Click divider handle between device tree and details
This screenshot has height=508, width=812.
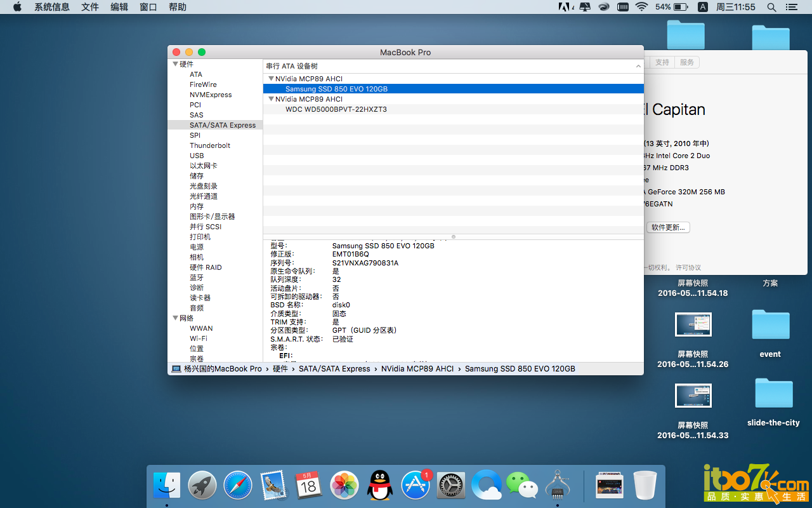[454, 237]
